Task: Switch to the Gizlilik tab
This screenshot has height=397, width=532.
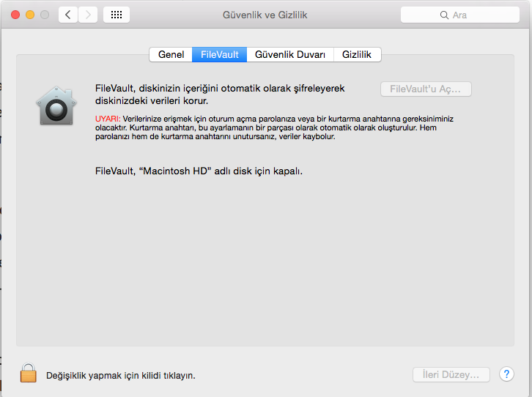Action: pos(357,55)
